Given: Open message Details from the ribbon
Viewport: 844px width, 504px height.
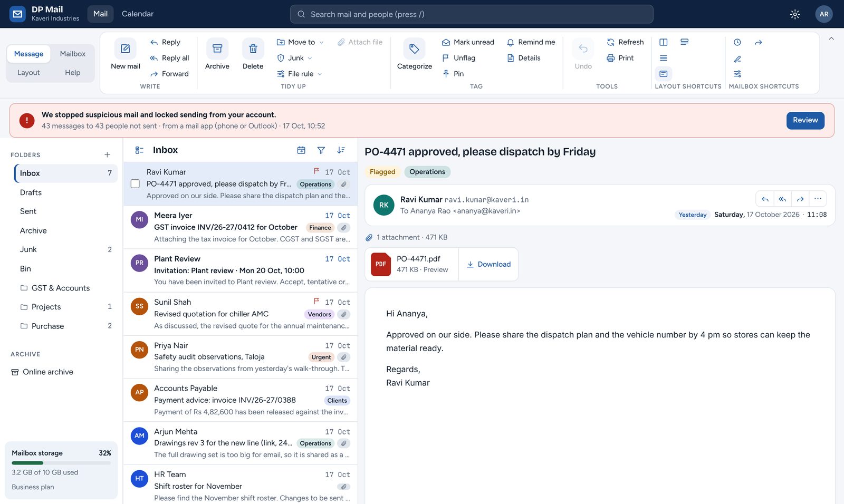Looking at the screenshot, I should point(524,58).
